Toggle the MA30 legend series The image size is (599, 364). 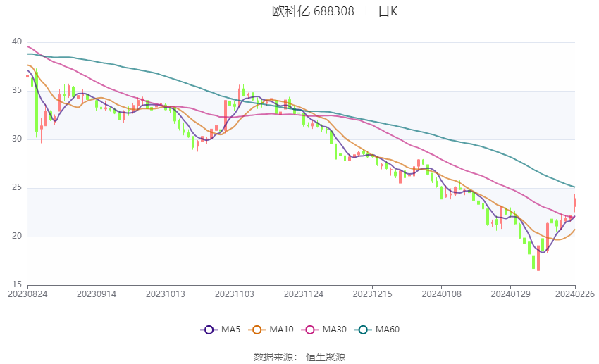(324, 330)
